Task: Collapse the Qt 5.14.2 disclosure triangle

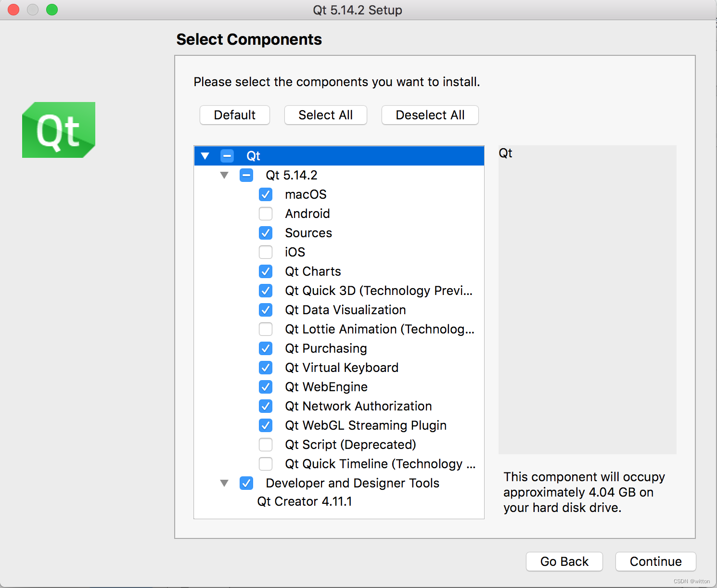Action: [x=224, y=175]
